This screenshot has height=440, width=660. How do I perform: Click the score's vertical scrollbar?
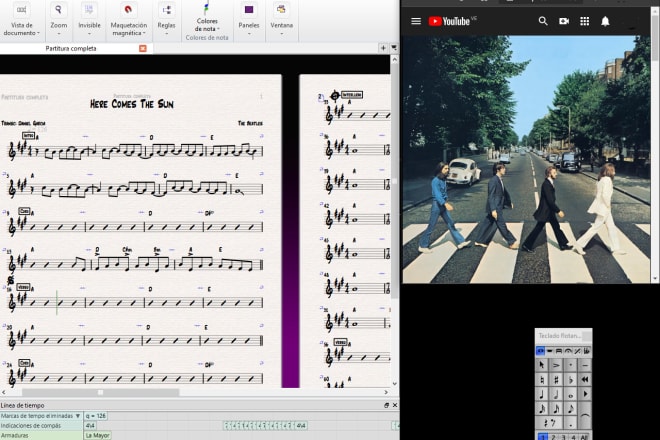tap(394, 181)
